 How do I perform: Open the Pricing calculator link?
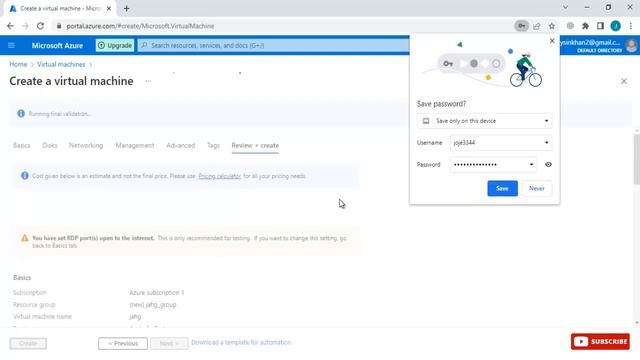pyautogui.click(x=220, y=176)
